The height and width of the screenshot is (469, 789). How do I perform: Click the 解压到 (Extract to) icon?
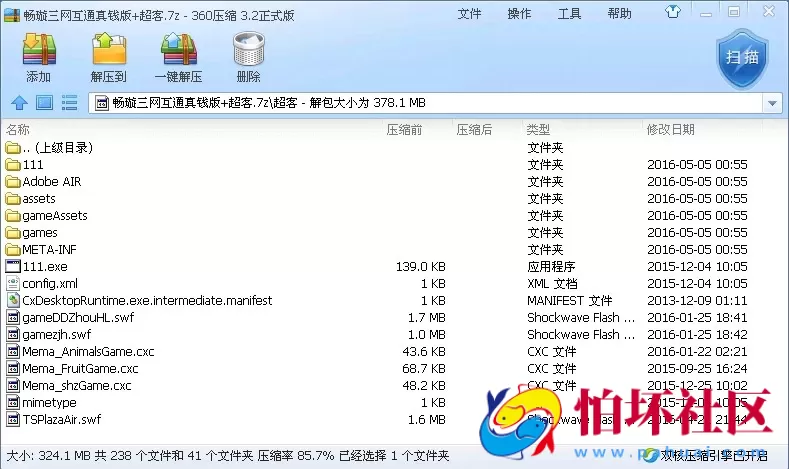click(x=108, y=49)
